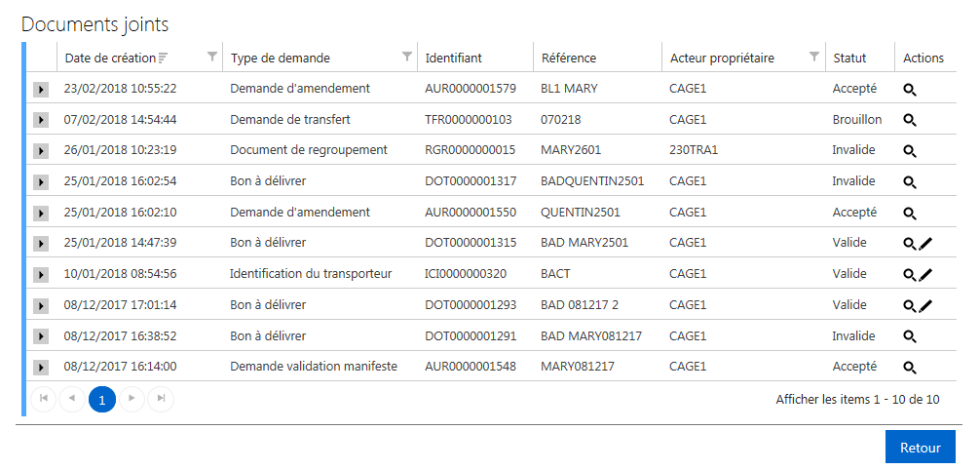Filter the Acteur propriétaire column
Screen dimensions: 980x470
click(x=813, y=57)
